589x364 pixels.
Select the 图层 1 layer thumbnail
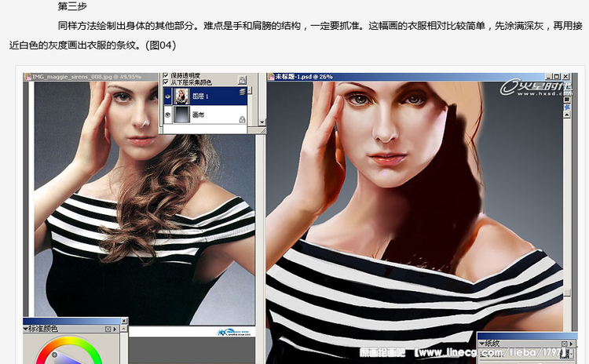[182, 96]
